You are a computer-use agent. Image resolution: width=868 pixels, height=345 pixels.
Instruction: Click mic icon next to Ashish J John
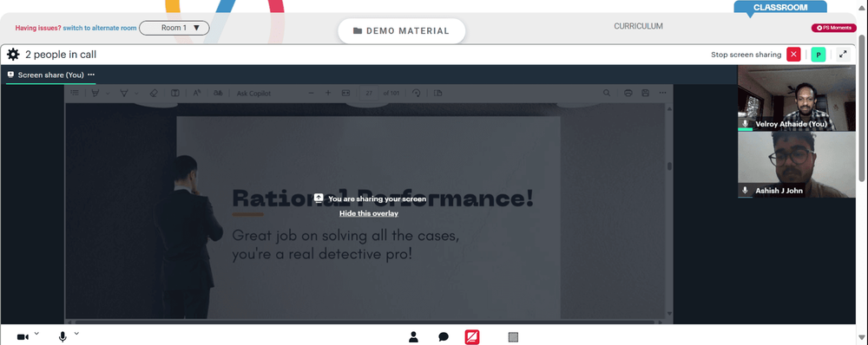click(745, 190)
